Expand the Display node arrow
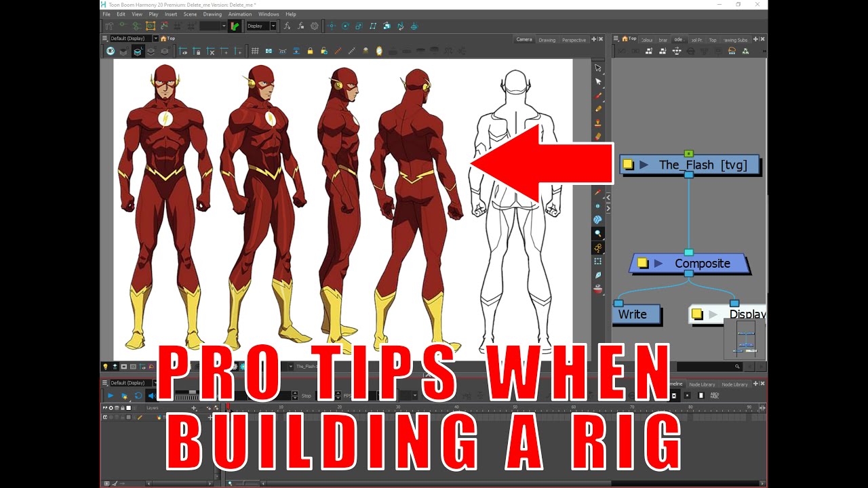Viewport: 868px width, 488px height. point(713,314)
